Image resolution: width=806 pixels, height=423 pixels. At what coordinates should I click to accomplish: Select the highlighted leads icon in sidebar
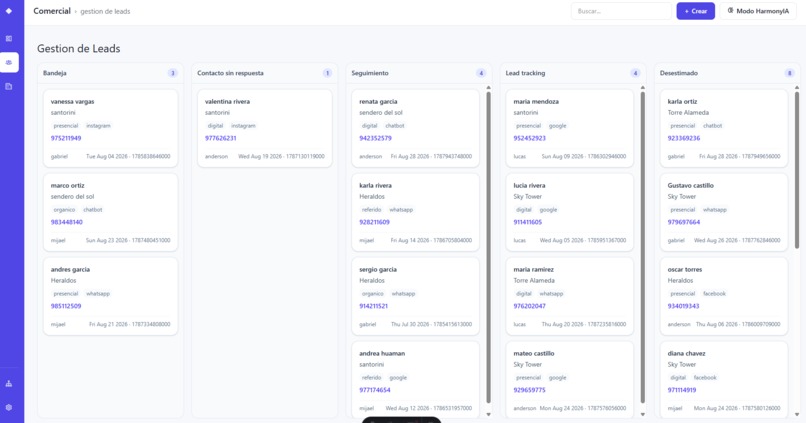(x=9, y=62)
